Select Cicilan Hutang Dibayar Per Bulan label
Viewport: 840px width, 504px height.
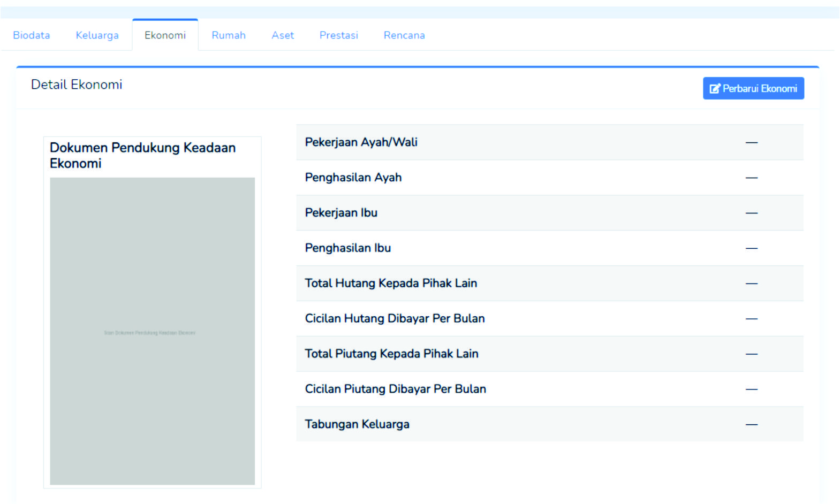pos(395,318)
